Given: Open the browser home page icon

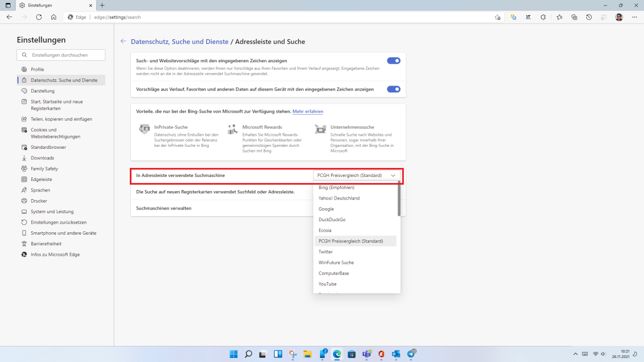Looking at the screenshot, I should coord(54,17).
